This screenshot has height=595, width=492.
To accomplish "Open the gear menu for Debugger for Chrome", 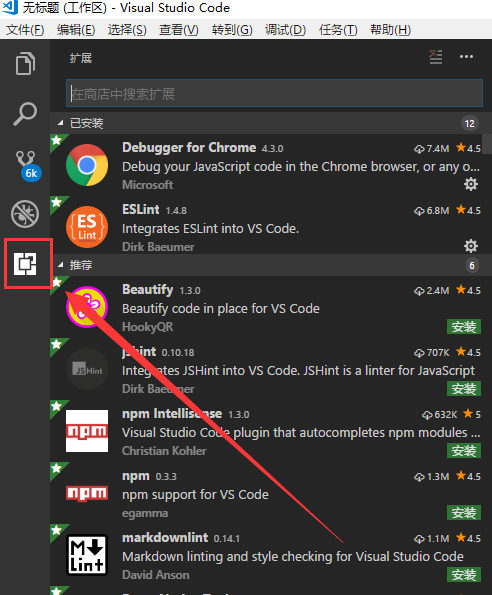I will click(471, 184).
